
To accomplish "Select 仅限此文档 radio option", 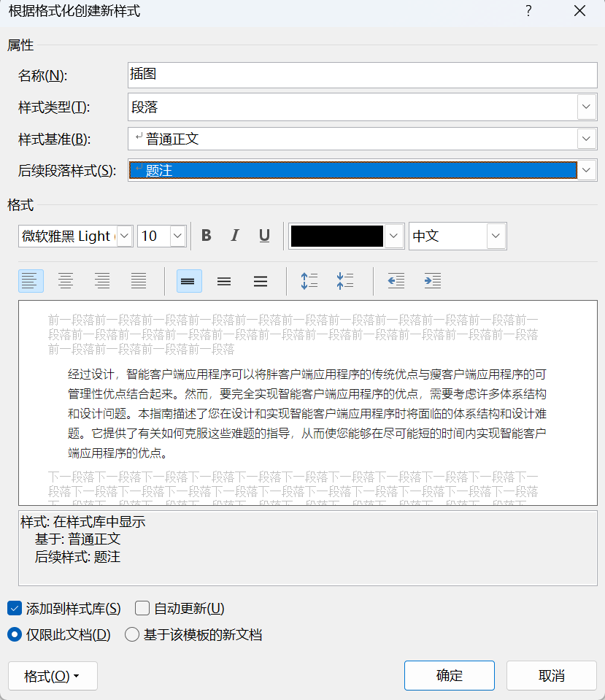I will pyautogui.click(x=15, y=634).
